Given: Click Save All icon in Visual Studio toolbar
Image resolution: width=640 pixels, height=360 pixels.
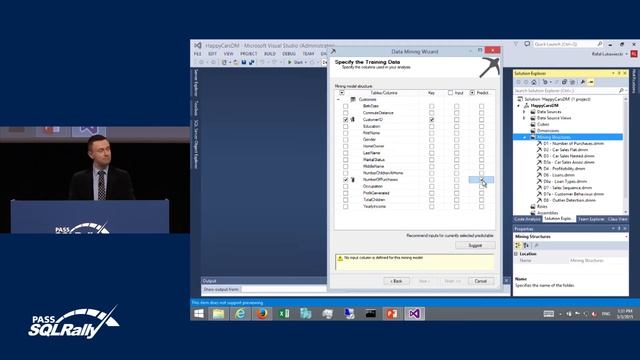Looking at the screenshot, I should coord(251,62).
